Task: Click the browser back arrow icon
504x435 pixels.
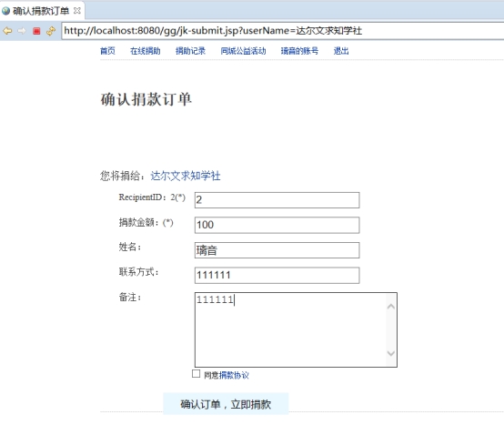Action: 7,31
